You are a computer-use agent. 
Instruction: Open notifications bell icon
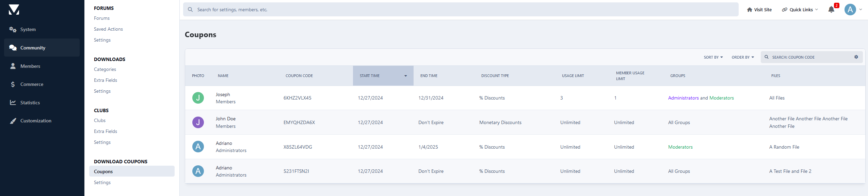(x=831, y=10)
